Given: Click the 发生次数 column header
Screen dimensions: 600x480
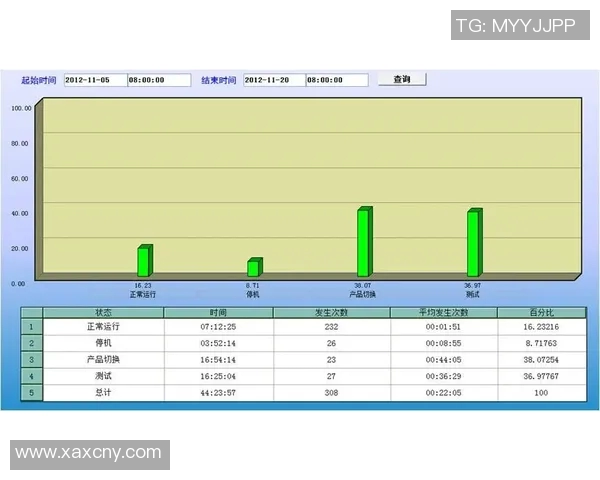Looking at the screenshot, I should point(331,313).
